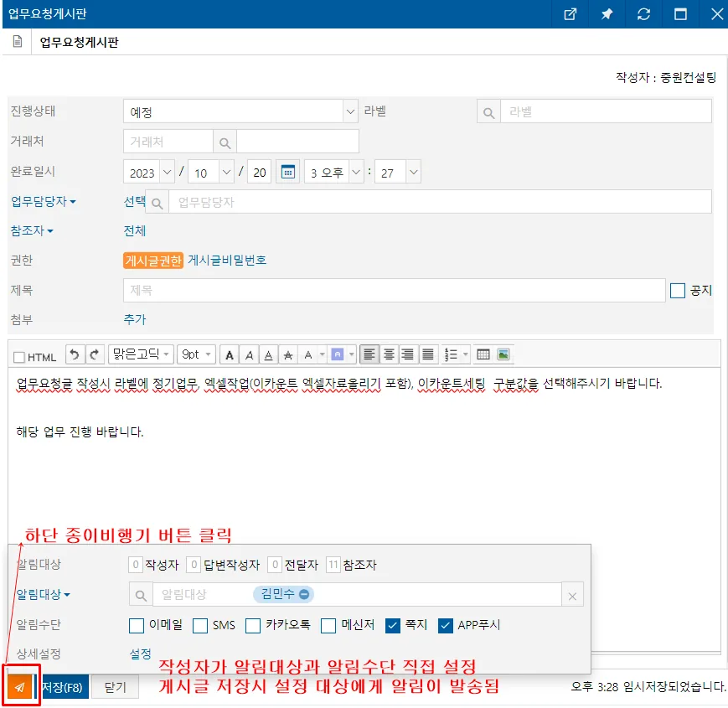This screenshot has height=708, width=728.
Task: Open the font color picker
Action: (312, 355)
